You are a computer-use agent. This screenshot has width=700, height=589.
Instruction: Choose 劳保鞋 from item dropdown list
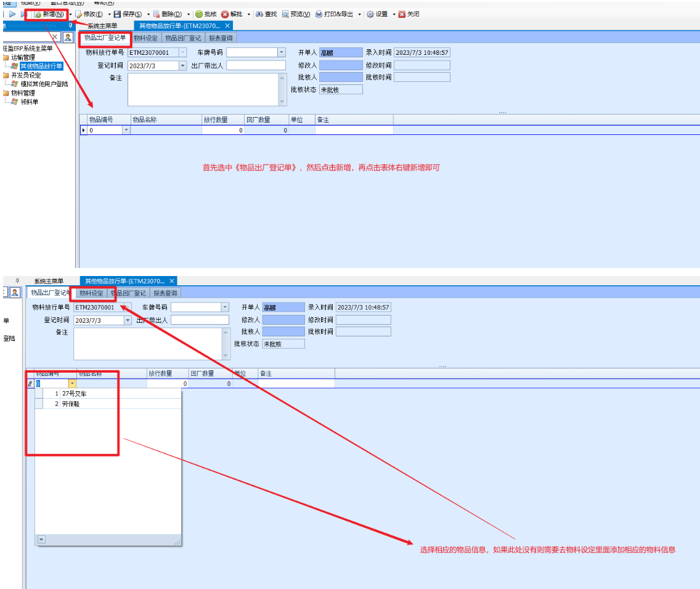108,404
